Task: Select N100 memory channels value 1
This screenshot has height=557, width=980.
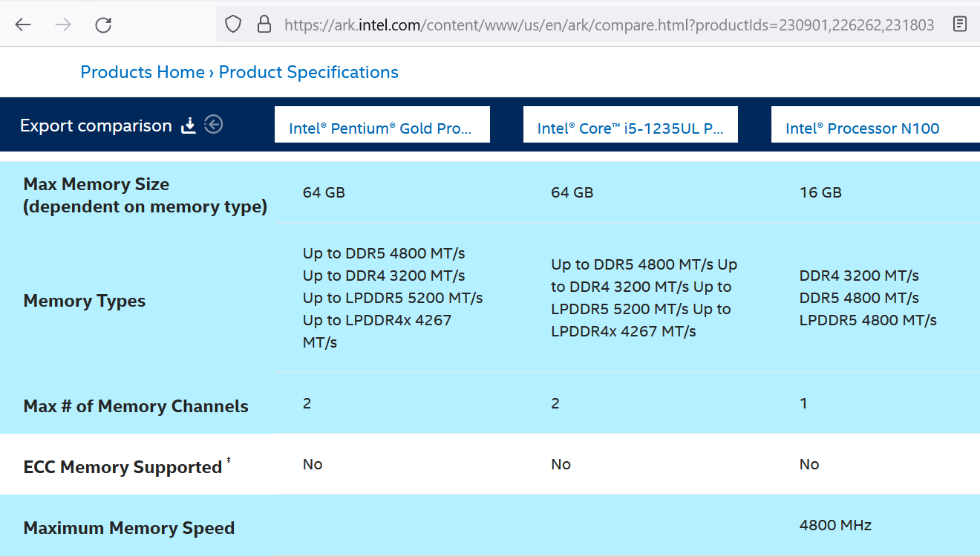Action: click(x=803, y=403)
